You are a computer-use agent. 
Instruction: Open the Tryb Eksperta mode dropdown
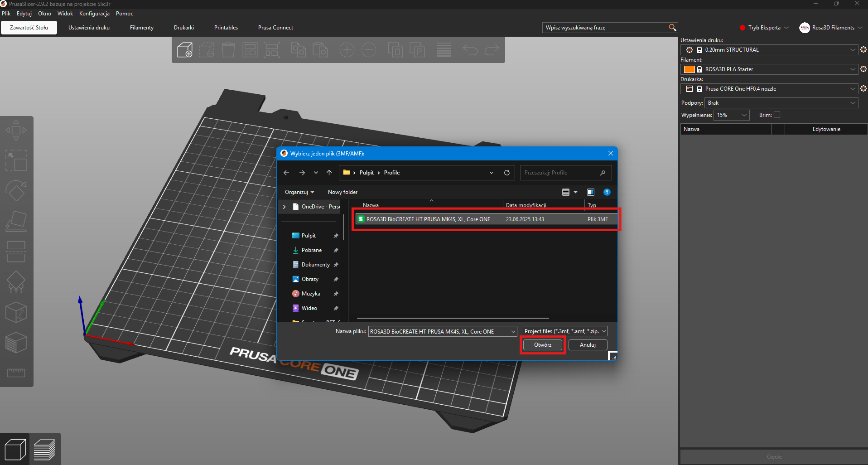(x=764, y=28)
